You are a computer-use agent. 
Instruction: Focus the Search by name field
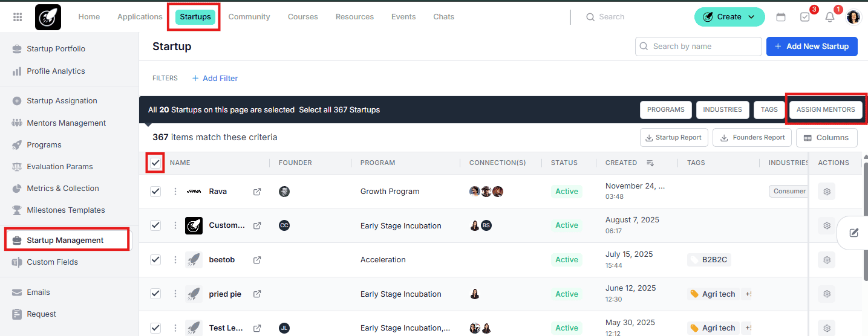(x=698, y=47)
